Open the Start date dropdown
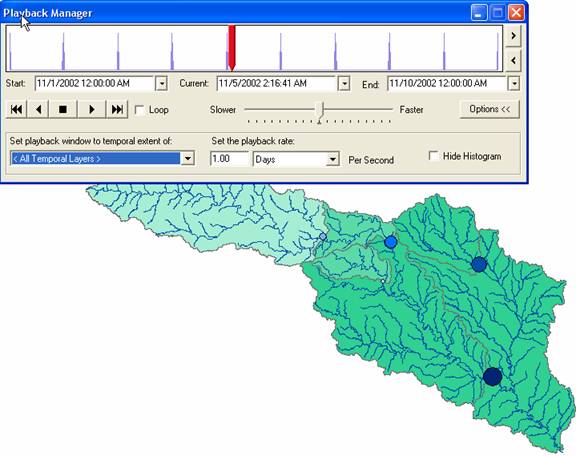The height and width of the screenshot is (456, 576). click(161, 83)
